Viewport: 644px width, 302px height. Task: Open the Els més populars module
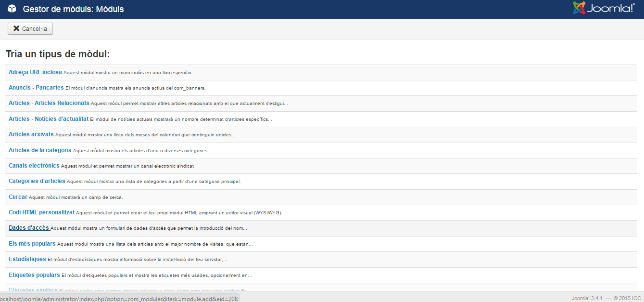(32, 244)
